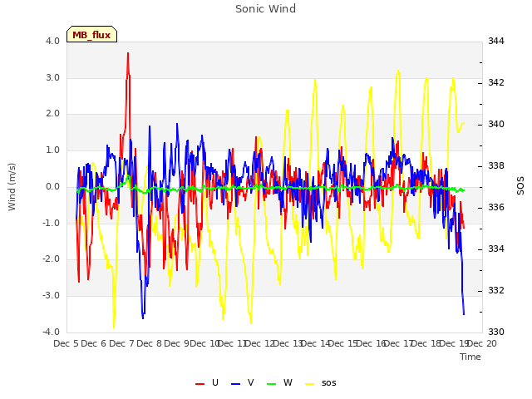Click the -3.0 left axis tick
Viewport: 532px width, 399px height.
pos(51,296)
